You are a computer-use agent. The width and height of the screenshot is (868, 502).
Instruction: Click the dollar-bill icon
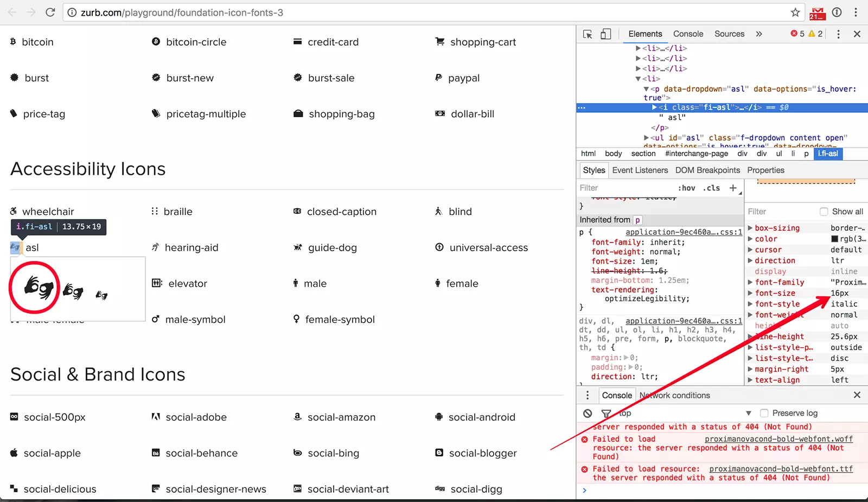(440, 113)
